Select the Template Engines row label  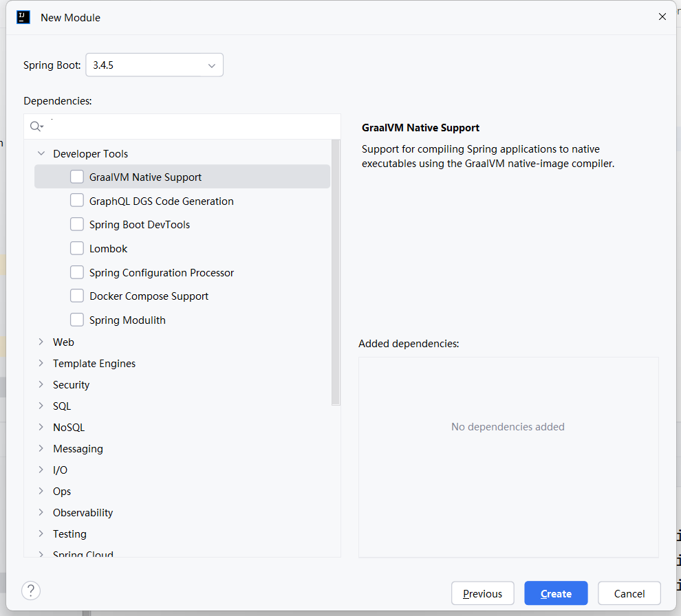(x=94, y=364)
